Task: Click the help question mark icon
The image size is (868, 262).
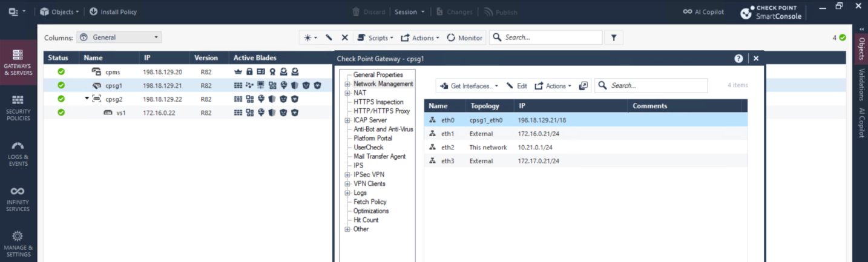Action: click(x=738, y=59)
